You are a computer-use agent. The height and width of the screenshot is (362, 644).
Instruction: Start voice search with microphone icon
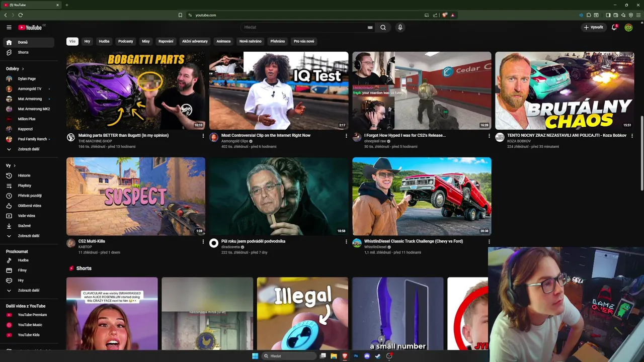(400, 28)
